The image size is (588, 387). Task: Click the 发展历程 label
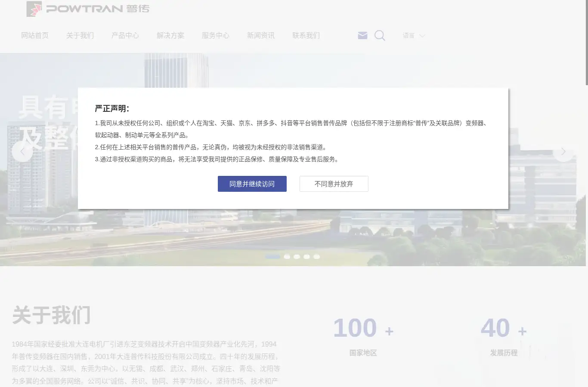point(504,353)
